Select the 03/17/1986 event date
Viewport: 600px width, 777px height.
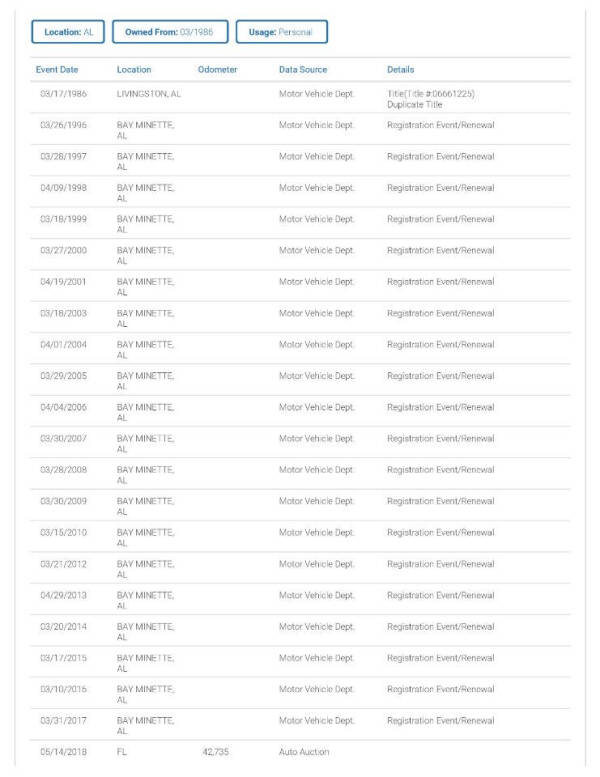tap(63, 94)
